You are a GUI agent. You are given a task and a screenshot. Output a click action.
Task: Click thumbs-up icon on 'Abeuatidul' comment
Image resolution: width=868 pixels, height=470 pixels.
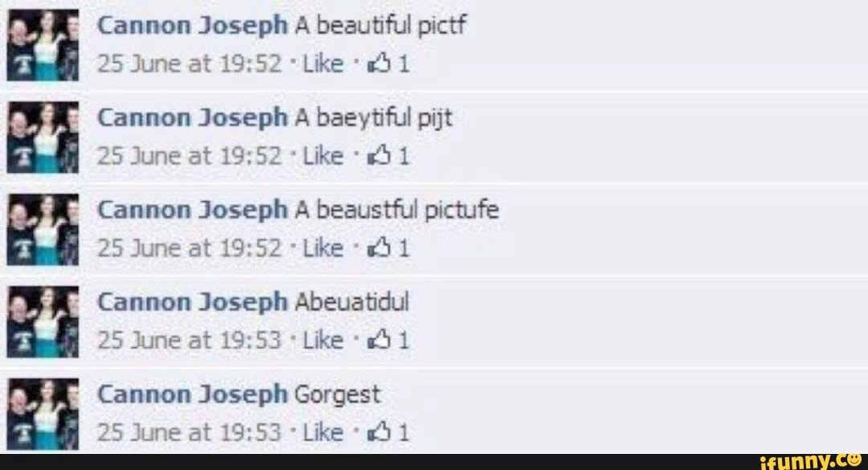[x=379, y=341]
